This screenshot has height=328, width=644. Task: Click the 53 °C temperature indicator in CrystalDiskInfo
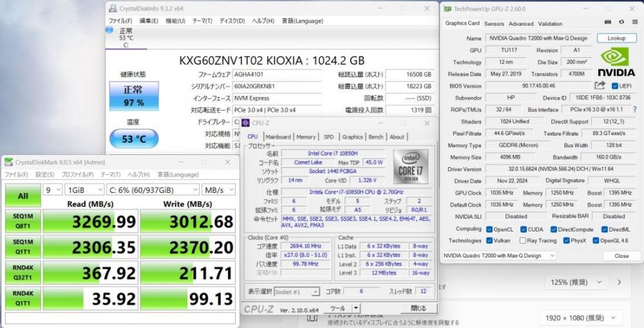[x=134, y=139]
